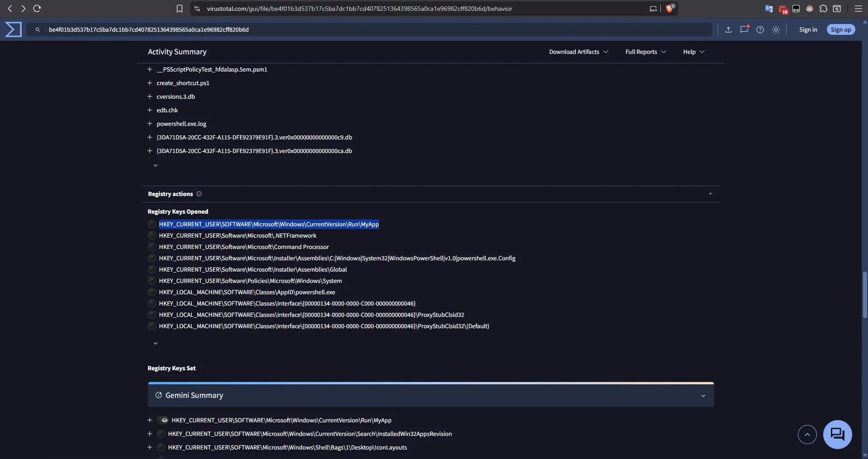Select circle beside Command Processor registry key
Screen dimensions: 868x459
tap(152, 247)
